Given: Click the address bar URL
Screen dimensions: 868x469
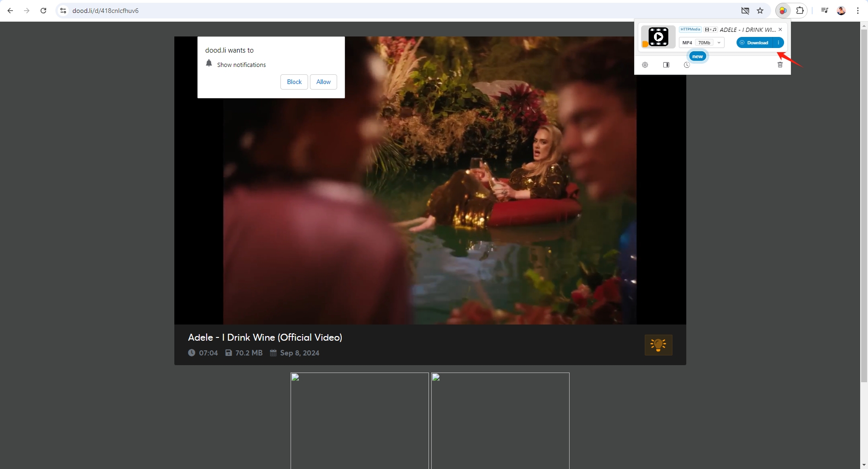Looking at the screenshot, I should pyautogui.click(x=106, y=11).
